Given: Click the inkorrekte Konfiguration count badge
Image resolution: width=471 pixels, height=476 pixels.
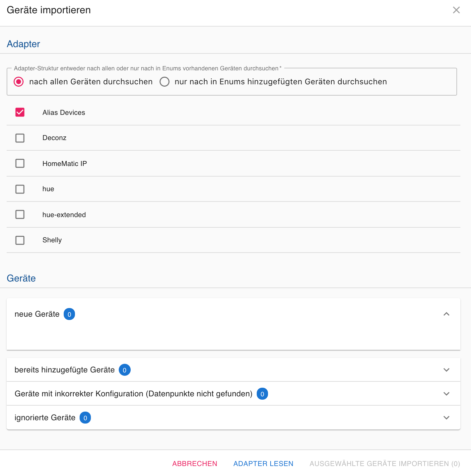Looking at the screenshot, I should [x=262, y=394].
